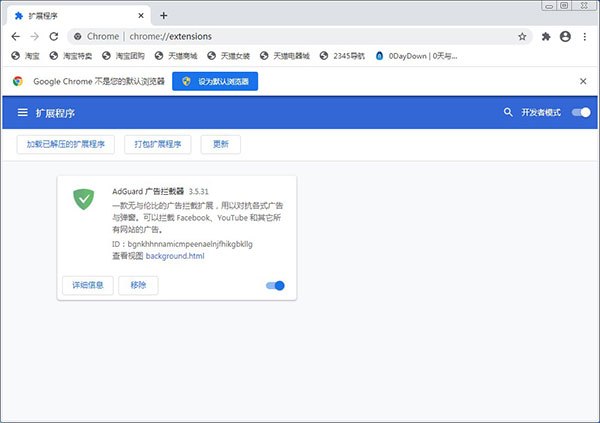The height and width of the screenshot is (423, 600).
Task: Select the 扩展程序 browser tab
Action: tap(78, 16)
